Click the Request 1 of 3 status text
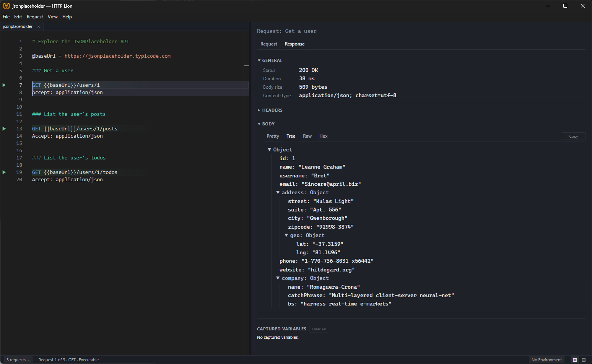The height and width of the screenshot is (364, 592). (68, 360)
